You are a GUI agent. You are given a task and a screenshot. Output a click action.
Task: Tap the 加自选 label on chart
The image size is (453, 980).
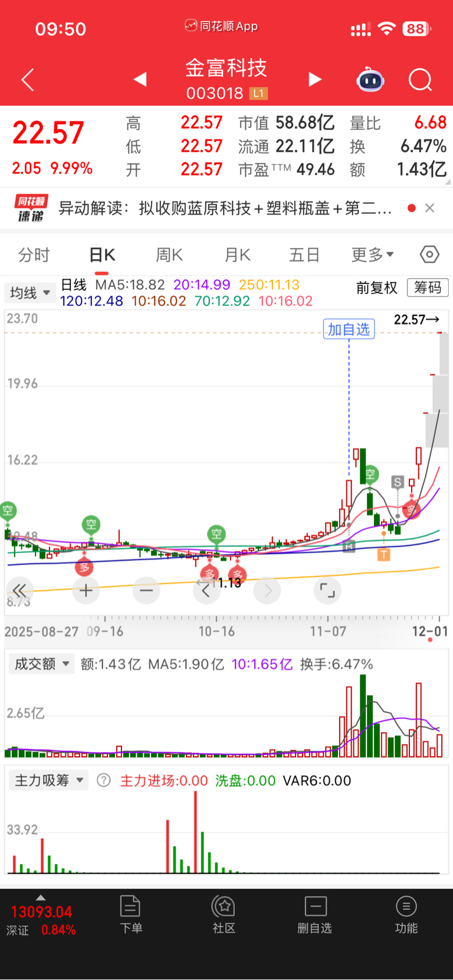tap(349, 329)
